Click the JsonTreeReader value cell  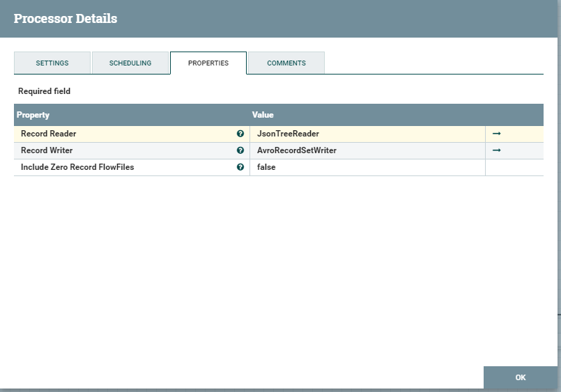(288, 134)
